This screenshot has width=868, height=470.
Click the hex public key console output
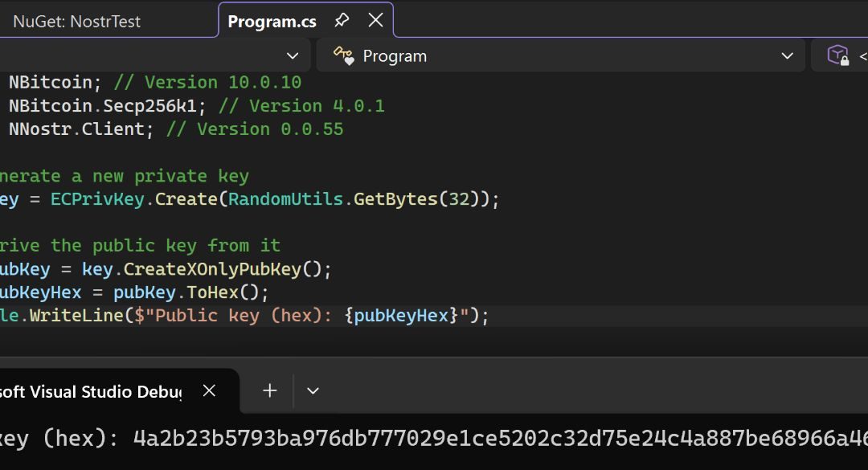tap(501, 439)
